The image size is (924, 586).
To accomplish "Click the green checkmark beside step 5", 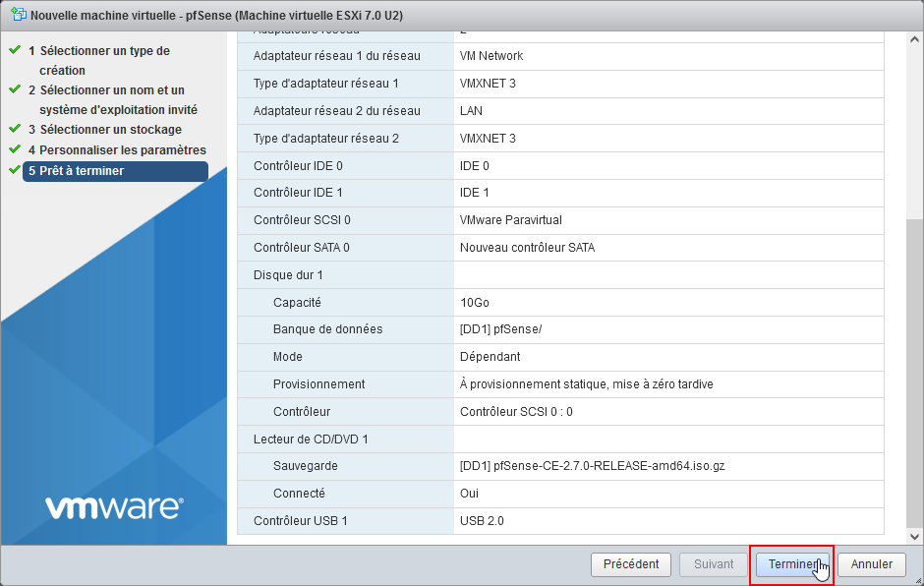I will click(15, 170).
